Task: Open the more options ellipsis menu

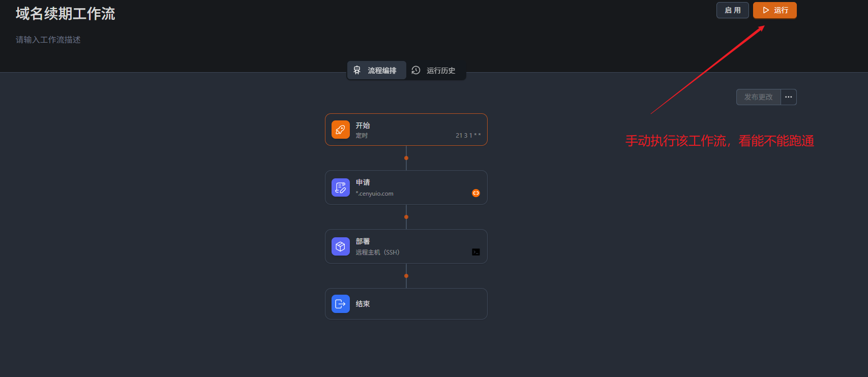Action: [x=789, y=97]
